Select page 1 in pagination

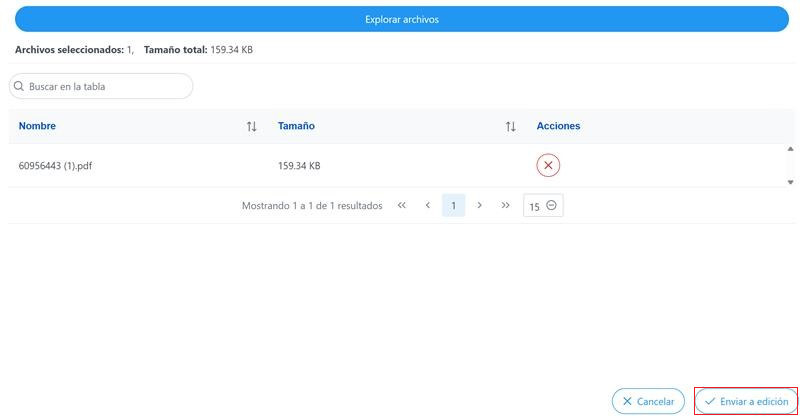click(x=453, y=206)
